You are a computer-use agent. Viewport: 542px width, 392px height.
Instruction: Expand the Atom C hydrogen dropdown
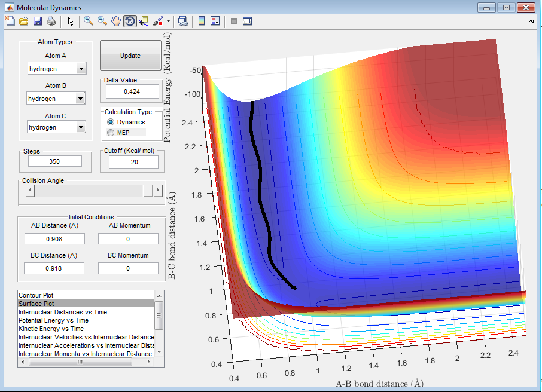point(57,127)
